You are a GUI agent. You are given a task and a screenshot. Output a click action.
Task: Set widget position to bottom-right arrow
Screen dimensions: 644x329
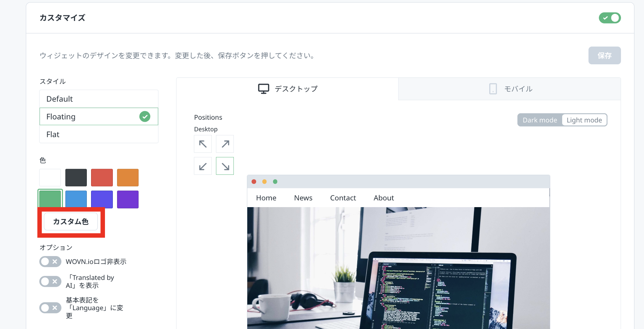tap(225, 166)
